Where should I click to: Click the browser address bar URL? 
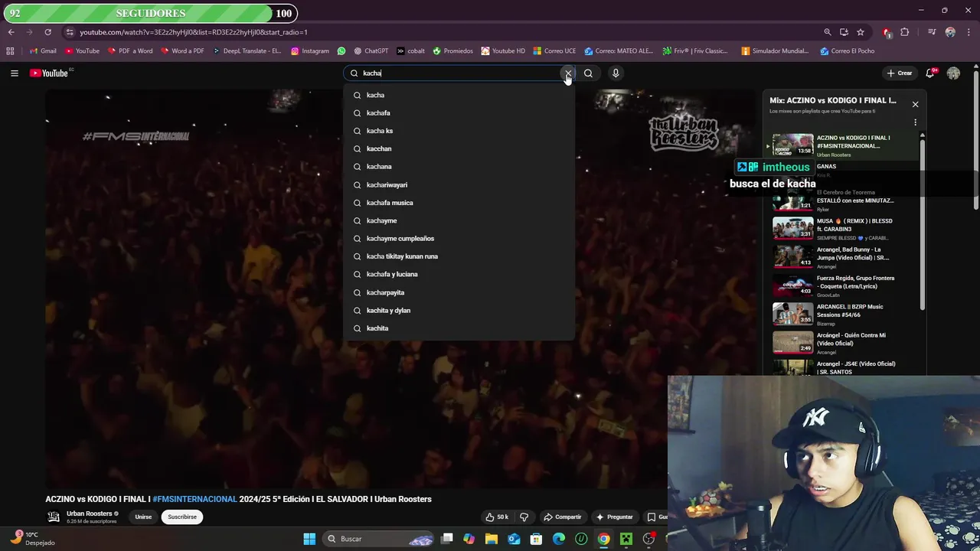[x=193, y=32]
